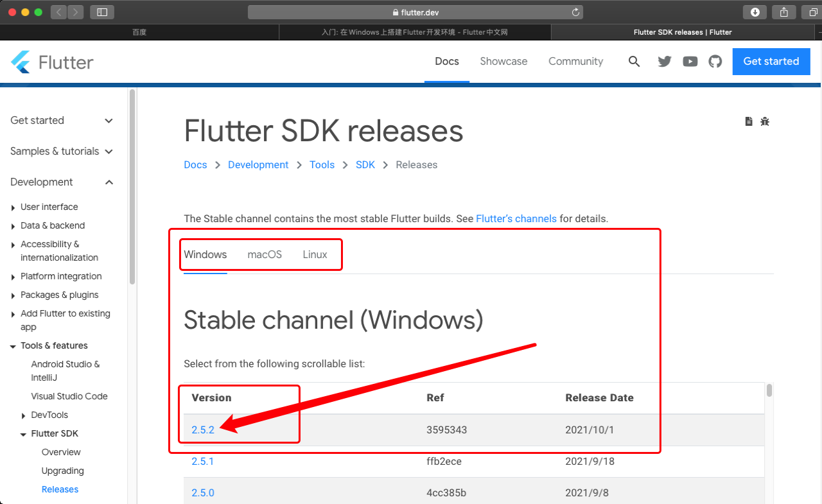Viewport: 822px width, 504px height.
Task: Open the Releases sidebar link
Action: point(60,489)
